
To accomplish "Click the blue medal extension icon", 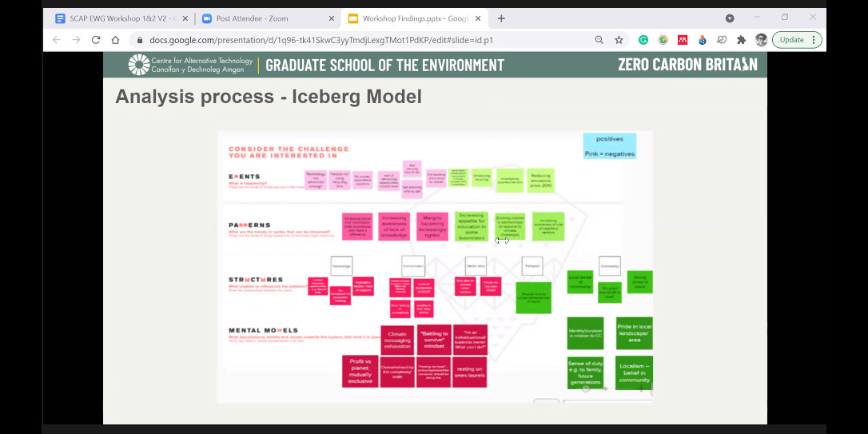I will click(702, 40).
